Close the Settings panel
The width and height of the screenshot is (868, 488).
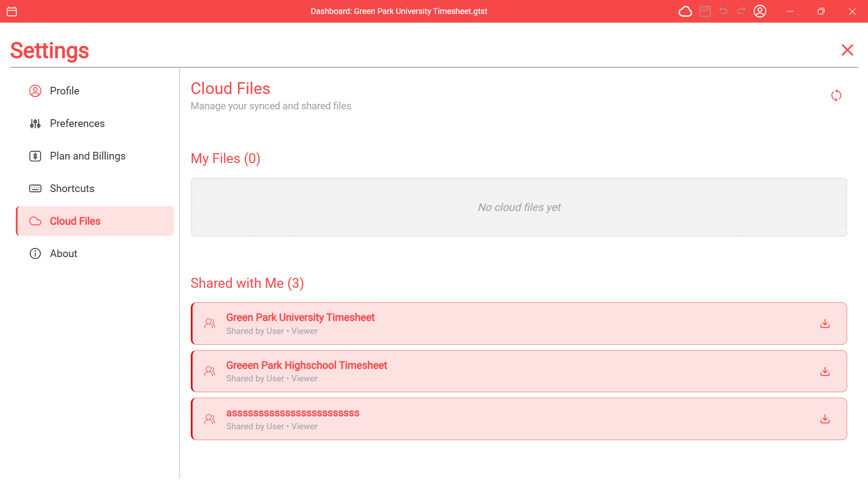tap(847, 50)
